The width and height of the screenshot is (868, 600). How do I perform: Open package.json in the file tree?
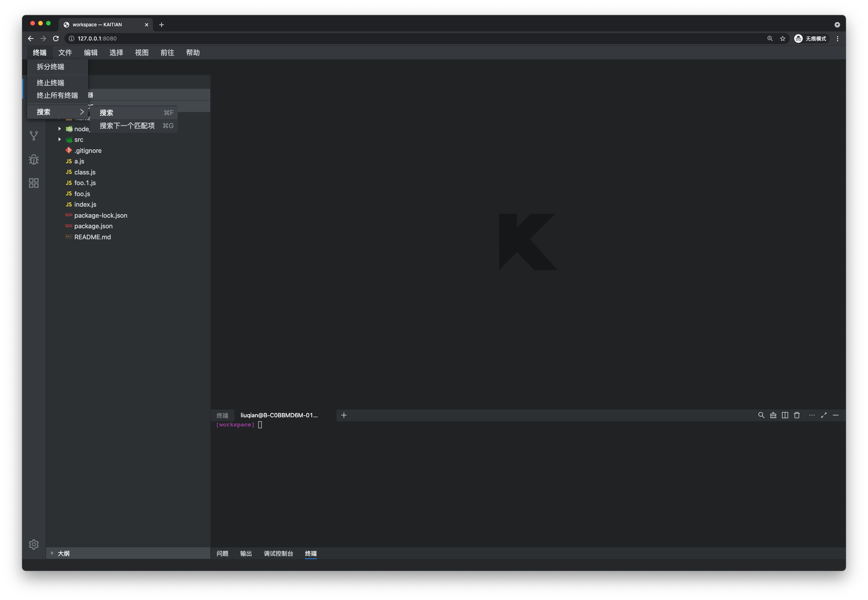point(128,226)
